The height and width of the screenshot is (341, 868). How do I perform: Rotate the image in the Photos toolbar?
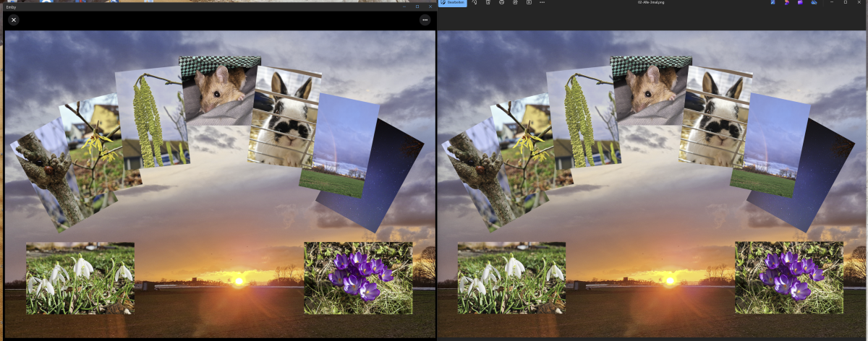[475, 3]
